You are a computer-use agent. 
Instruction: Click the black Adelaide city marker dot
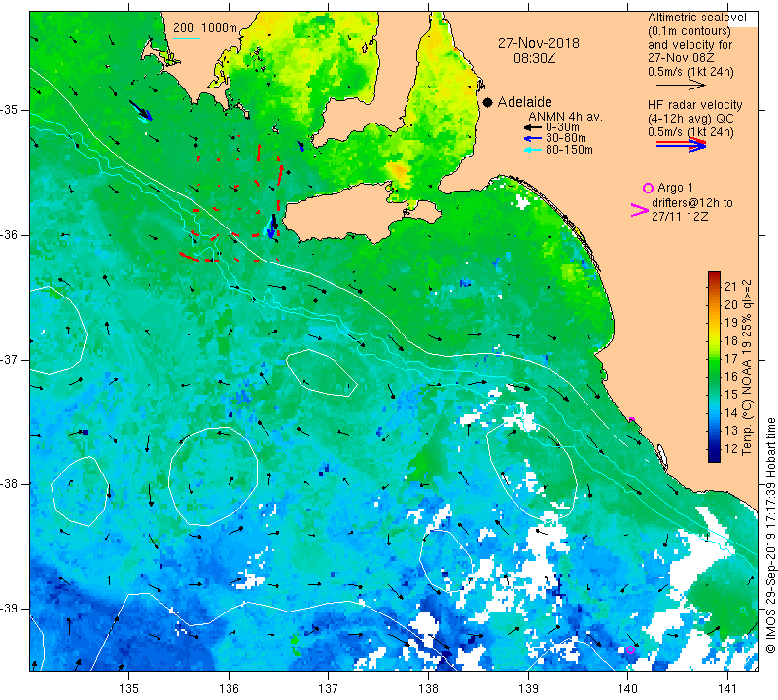click(488, 102)
